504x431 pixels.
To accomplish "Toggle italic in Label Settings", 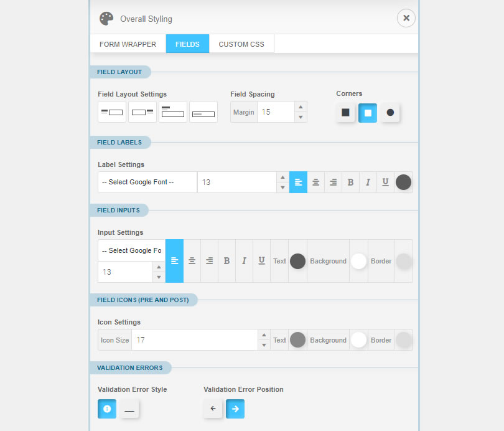I will coord(368,182).
